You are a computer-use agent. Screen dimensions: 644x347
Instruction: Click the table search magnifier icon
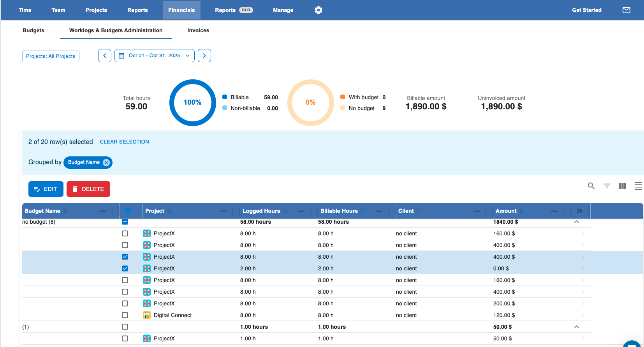591,186
